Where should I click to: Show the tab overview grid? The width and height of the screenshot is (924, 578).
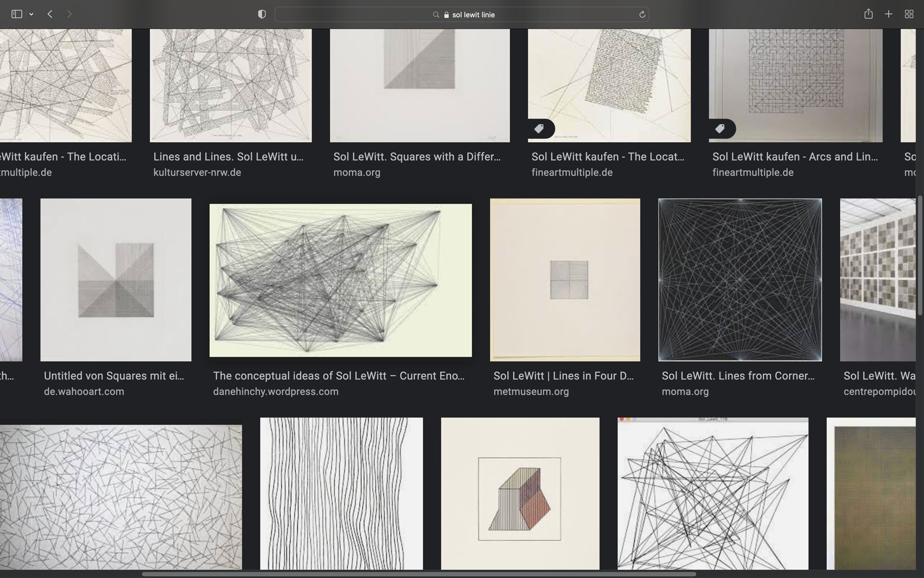coord(909,14)
